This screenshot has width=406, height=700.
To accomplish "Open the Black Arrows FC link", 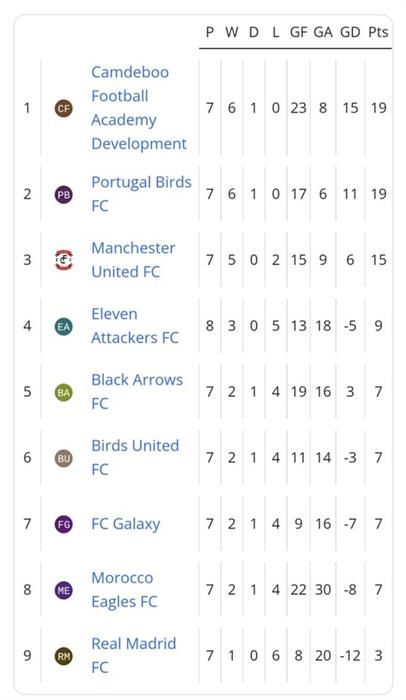I will click(x=137, y=392).
